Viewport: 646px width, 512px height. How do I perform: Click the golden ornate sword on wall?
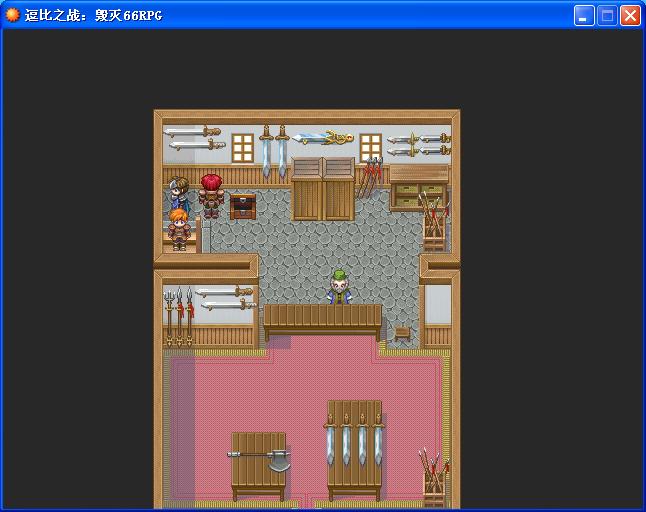[324, 138]
